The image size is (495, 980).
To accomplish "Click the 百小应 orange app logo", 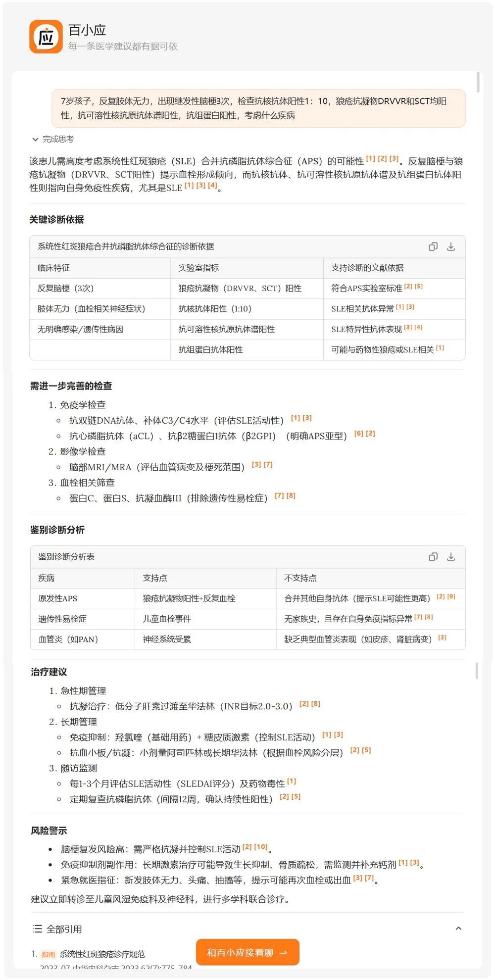I will click(46, 37).
